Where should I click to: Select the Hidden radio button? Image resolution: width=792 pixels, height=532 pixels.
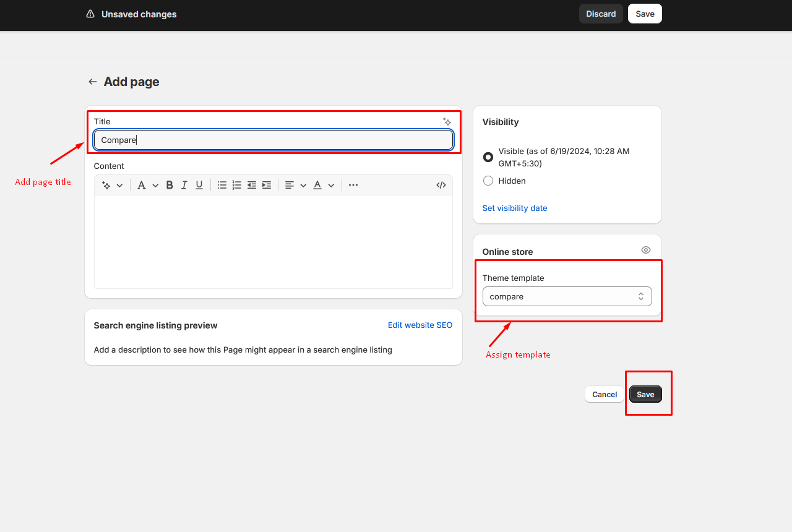[x=488, y=181]
